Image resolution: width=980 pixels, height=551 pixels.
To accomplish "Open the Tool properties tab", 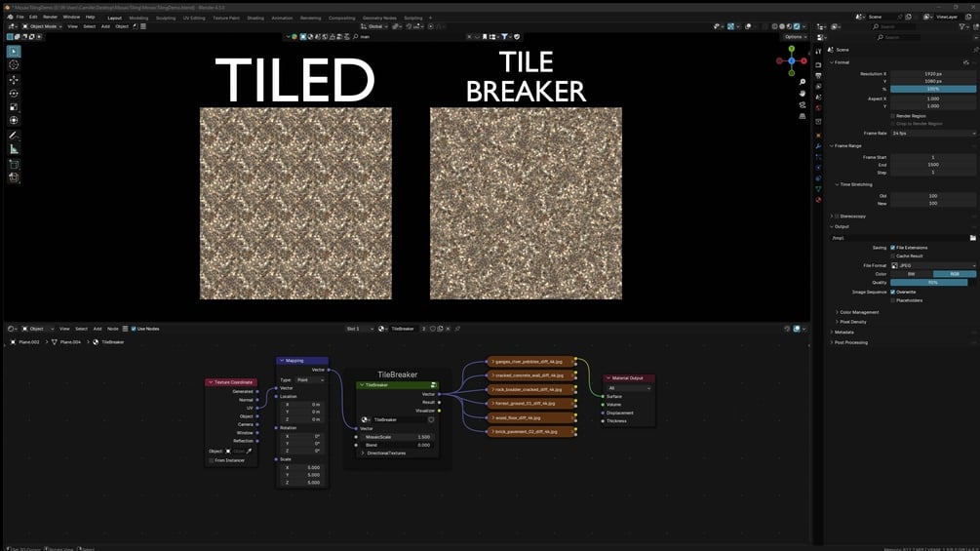I will coord(818,52).
